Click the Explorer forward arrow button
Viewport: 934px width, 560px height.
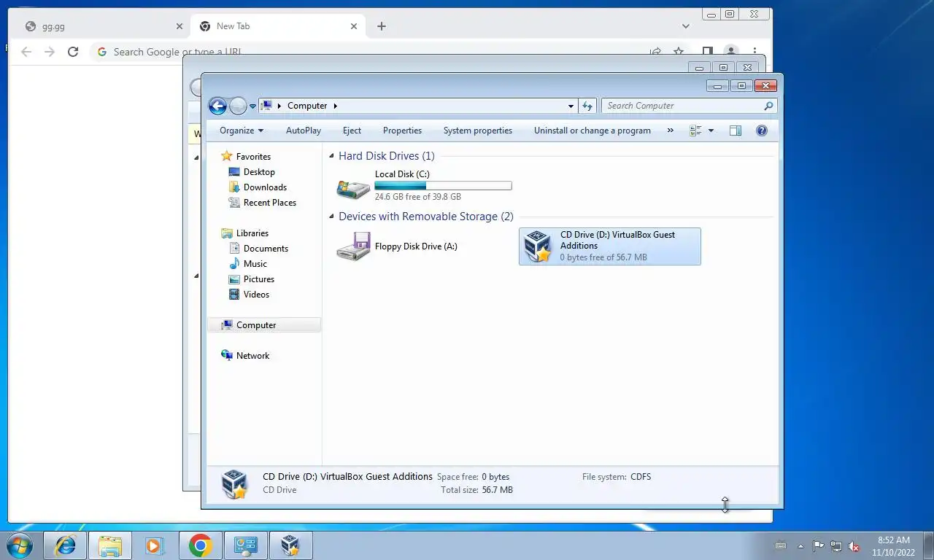click(x=238, y=106)
